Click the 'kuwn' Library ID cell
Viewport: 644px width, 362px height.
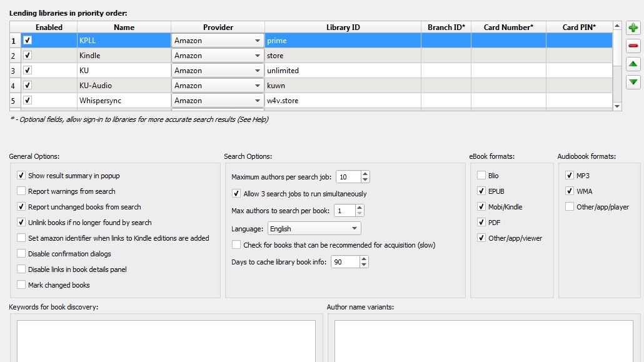343,86
